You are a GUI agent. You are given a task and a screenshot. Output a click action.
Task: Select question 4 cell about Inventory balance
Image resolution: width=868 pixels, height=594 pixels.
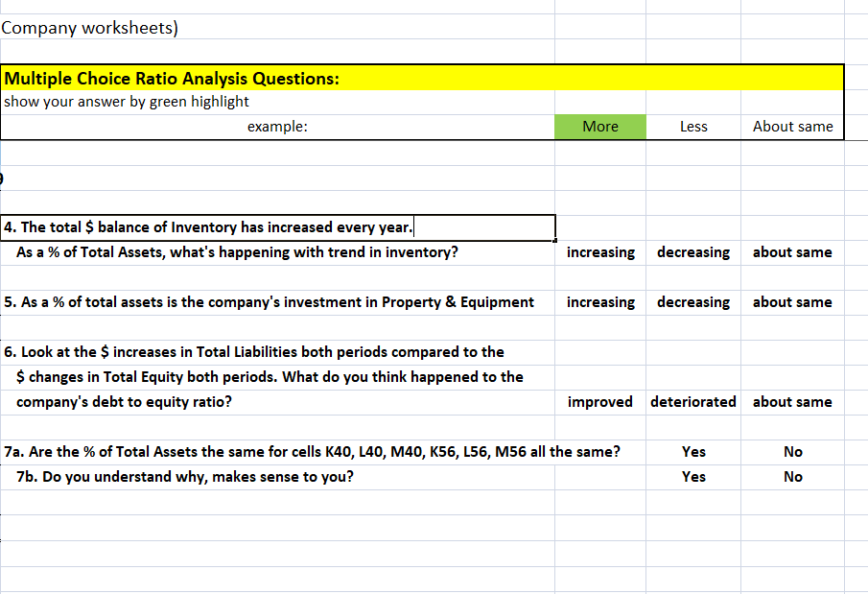pos(277,227)
